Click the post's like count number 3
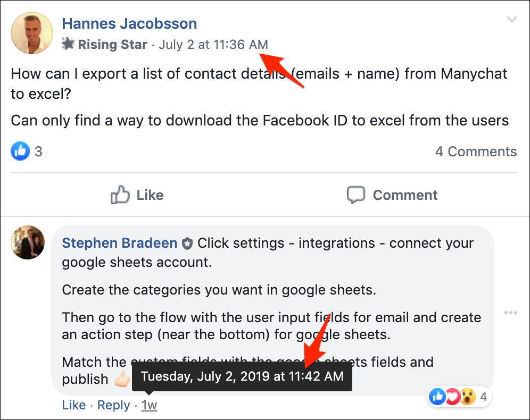 38,152
